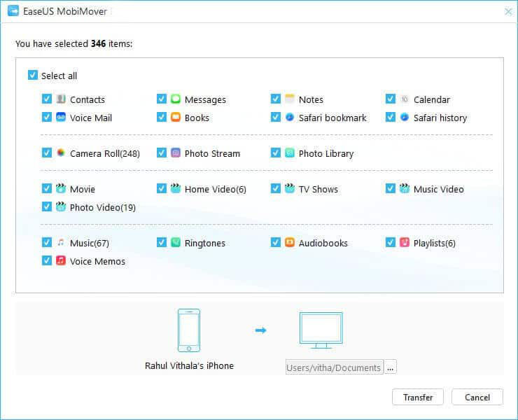Screen dimensions: 518x420
Task: Click the Music Video clapperboard icon
Action: 405,188
